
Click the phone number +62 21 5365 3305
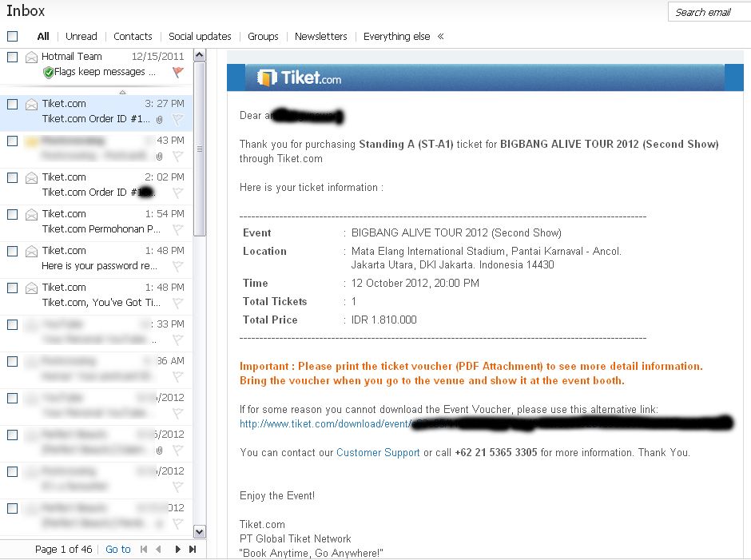click(x=495, y=453)
